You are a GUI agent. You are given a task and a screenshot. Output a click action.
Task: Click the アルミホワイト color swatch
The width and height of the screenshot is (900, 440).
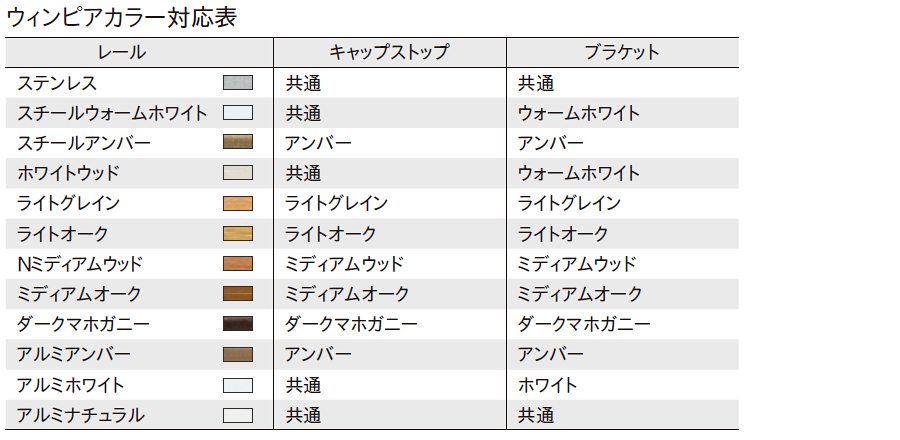tap(238, 385)
